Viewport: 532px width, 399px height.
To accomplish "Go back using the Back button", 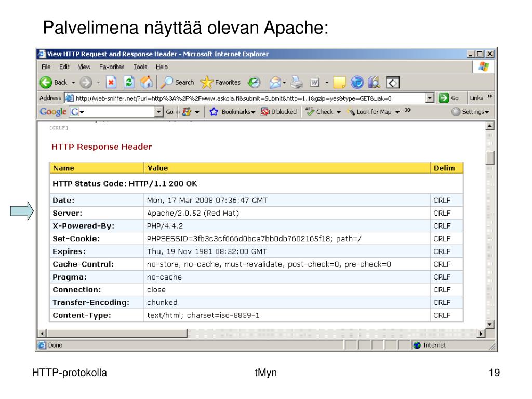I will [54, 83].
